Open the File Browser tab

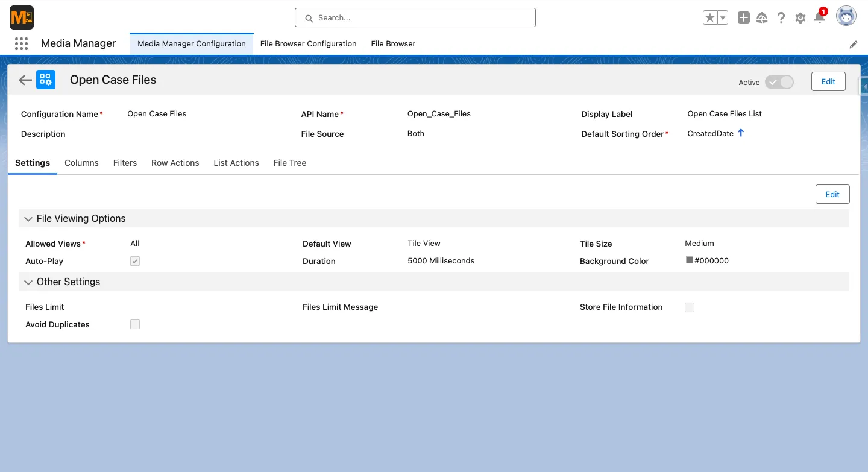tap(392, 43)
